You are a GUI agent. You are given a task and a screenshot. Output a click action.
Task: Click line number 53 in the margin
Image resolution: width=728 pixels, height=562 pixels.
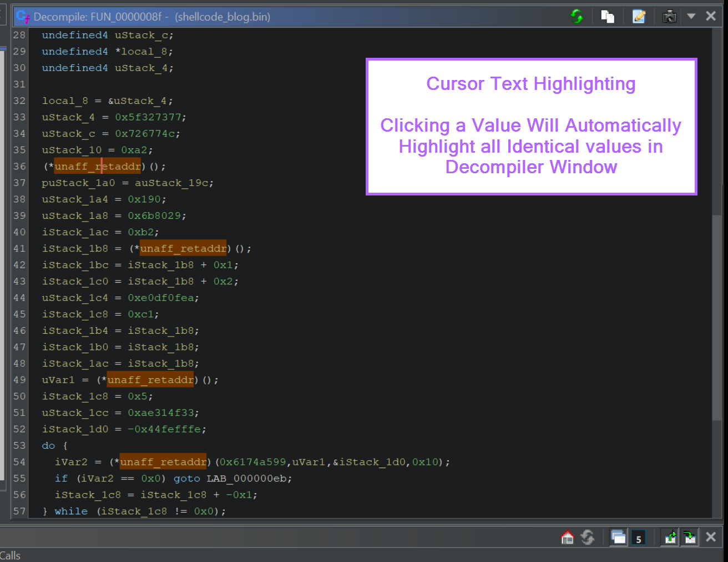tap(19, 445)
